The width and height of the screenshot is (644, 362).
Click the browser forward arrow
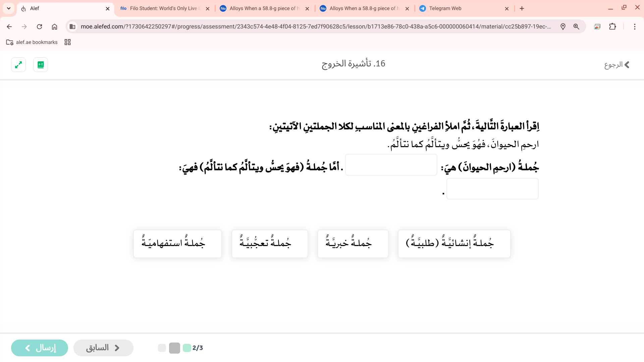tap(24, 26)
